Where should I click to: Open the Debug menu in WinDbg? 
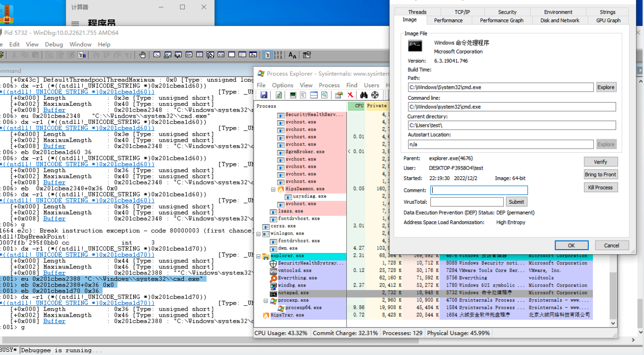click(54, 44)
